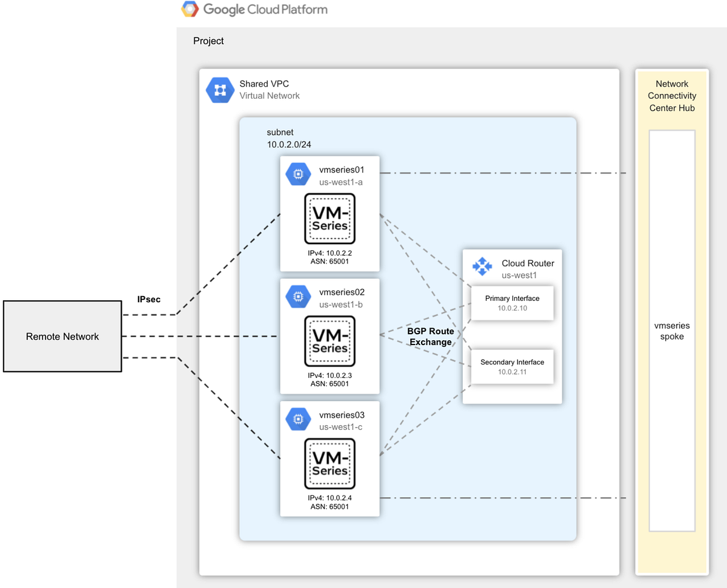Viewport: 727px width, 588px height.
Task: Click the Remote Network box
Action: coord(62,336)
